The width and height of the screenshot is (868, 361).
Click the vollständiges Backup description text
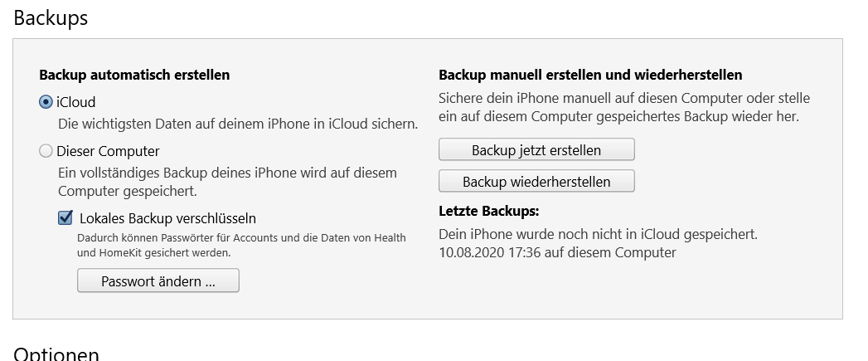[227, 182]
